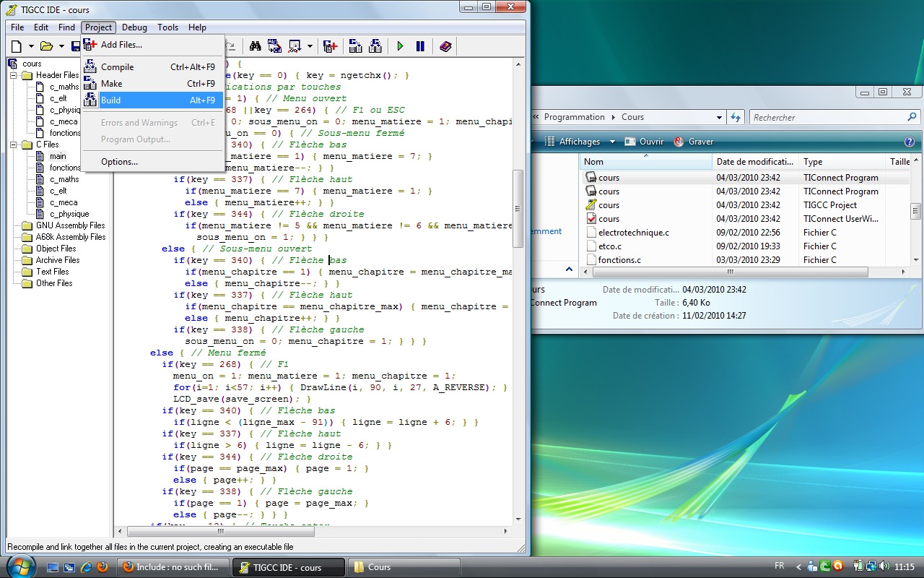Collapse the Header Files tree node
Screen dimensions: 924x578
[14, 75]
